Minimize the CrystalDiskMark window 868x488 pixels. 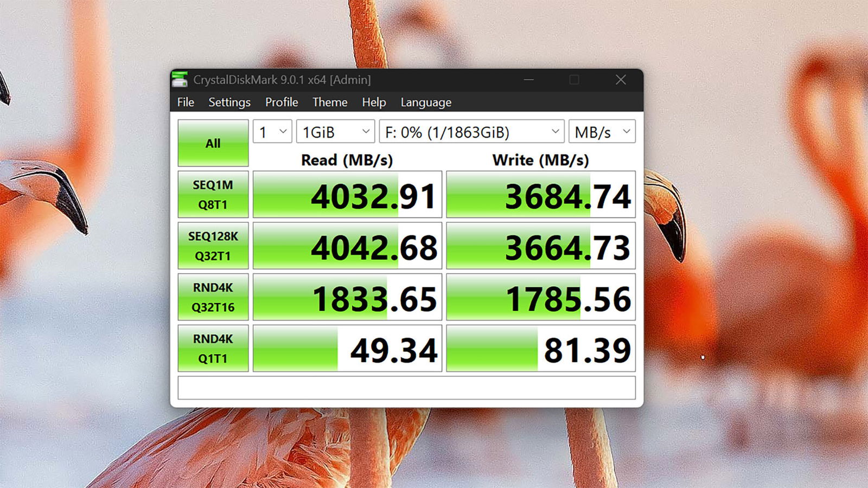pyautogui.click(x=528, y=79)
